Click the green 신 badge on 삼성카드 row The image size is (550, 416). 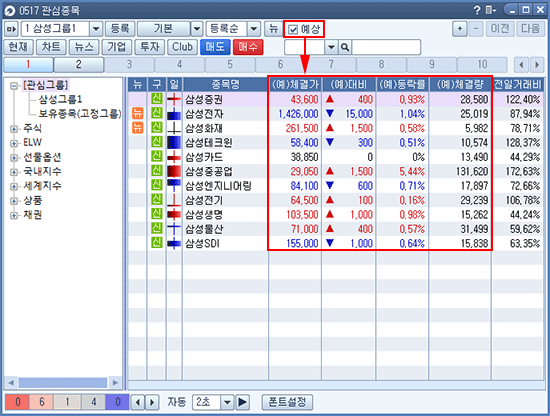coord(156,157)
